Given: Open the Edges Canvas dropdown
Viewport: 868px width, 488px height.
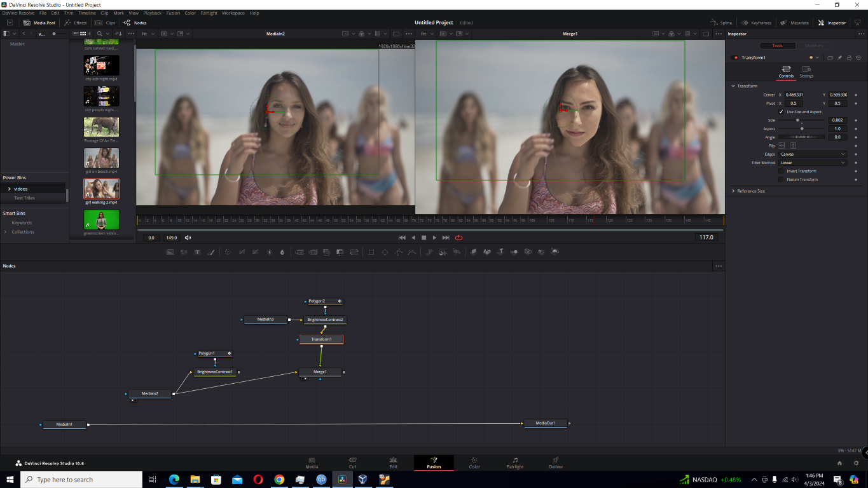Looking at the screenshot, I should pos(813,154).
